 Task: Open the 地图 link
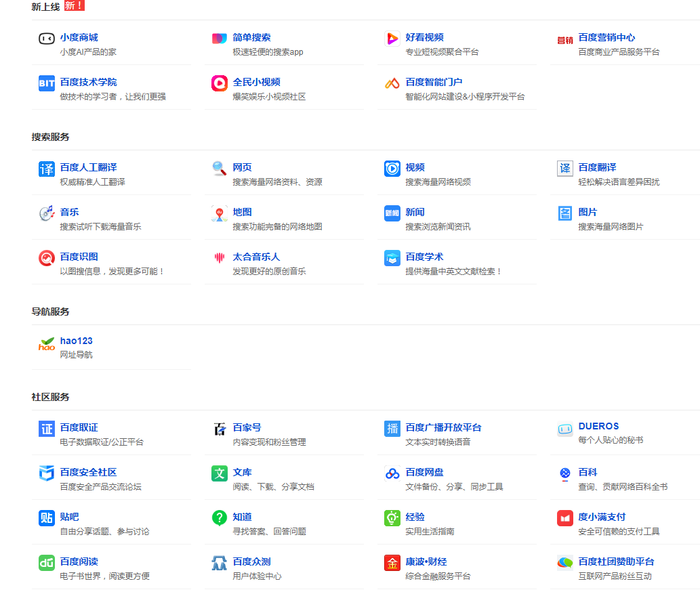tap(242, 212)
